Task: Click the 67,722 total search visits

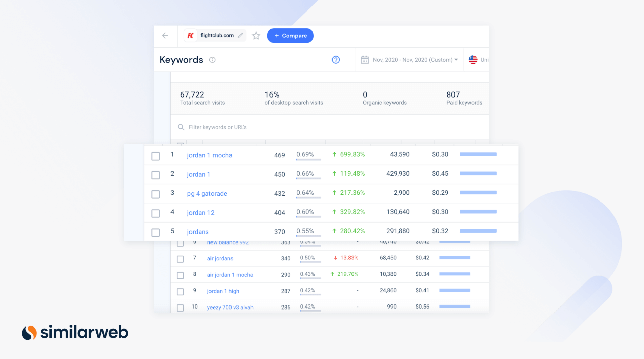Action: [x=192, y=94]
